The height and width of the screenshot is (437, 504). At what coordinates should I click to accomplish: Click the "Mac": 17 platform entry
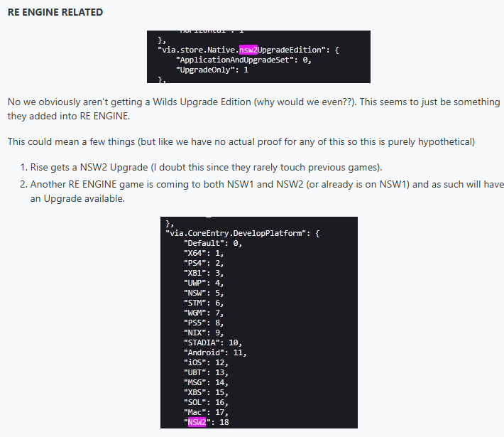coord(206,412)
